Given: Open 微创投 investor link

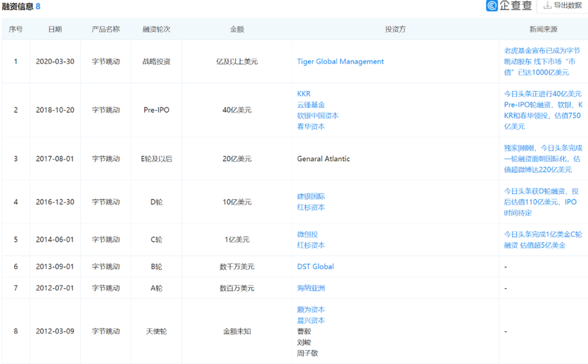Looking at the screenshot, I should click(307, 234).
